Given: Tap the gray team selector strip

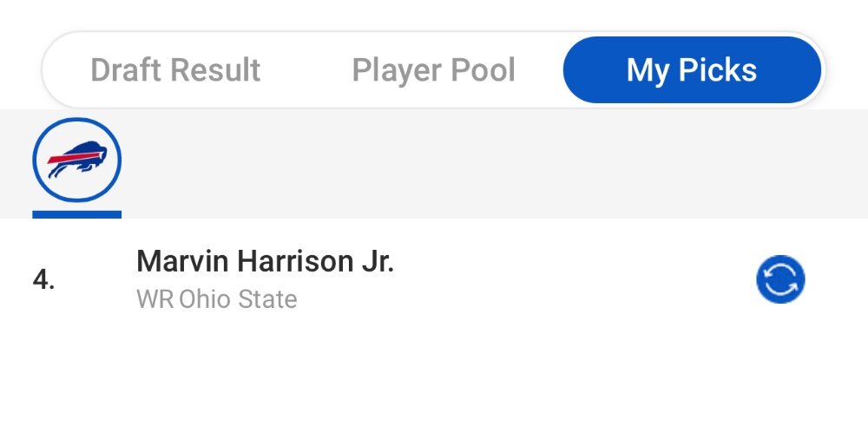Looking at the screenshot, I should 434,164.
